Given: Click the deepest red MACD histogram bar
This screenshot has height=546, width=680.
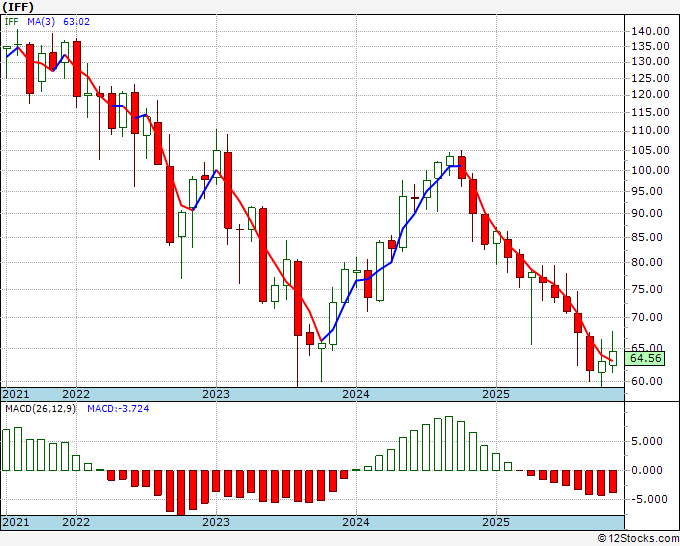Looking at the screenshot, I should click(x=181, y=493).
